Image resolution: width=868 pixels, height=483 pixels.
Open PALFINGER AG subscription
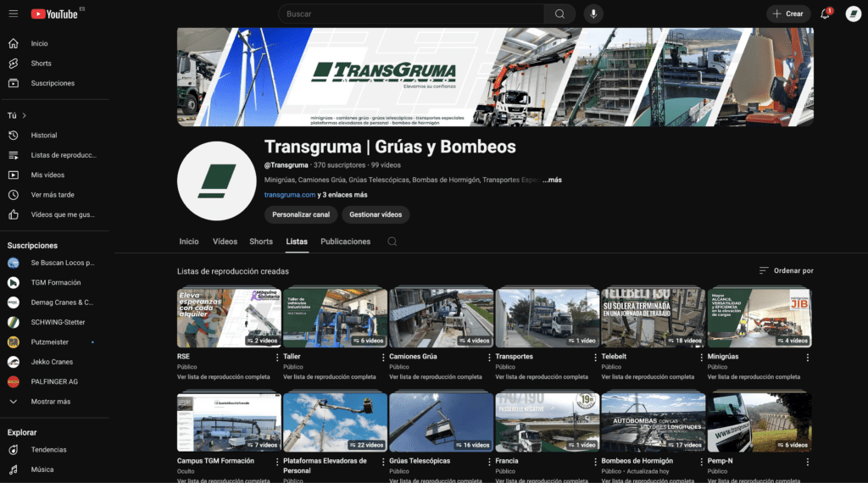pos(55,382)
